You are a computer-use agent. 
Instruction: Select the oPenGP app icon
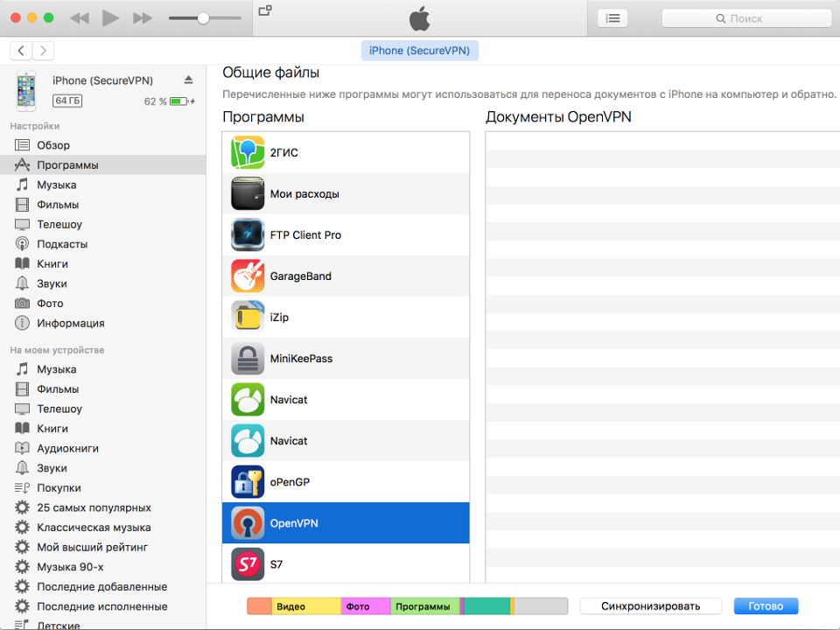click(x=248, y=482)
